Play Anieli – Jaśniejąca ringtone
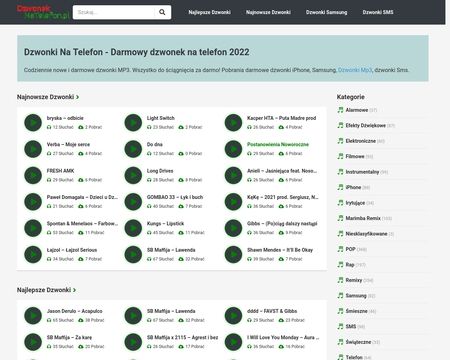This screenshot has width=450, height=360. point(233,175)
